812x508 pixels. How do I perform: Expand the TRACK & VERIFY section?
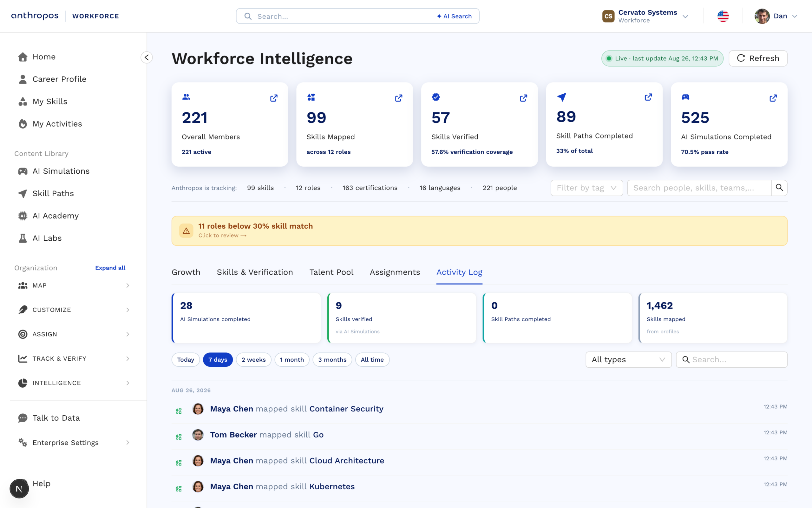tap(74, 358)
